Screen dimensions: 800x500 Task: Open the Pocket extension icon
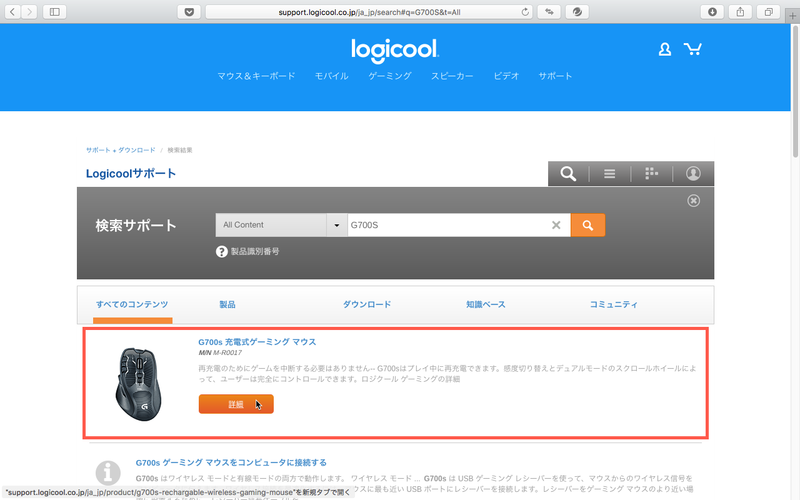click(x=189, y=12)
